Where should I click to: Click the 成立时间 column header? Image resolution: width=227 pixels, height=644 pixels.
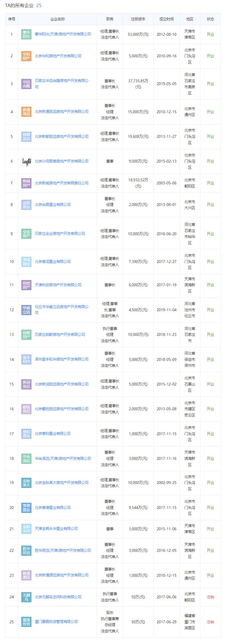[x=167, y=19]
